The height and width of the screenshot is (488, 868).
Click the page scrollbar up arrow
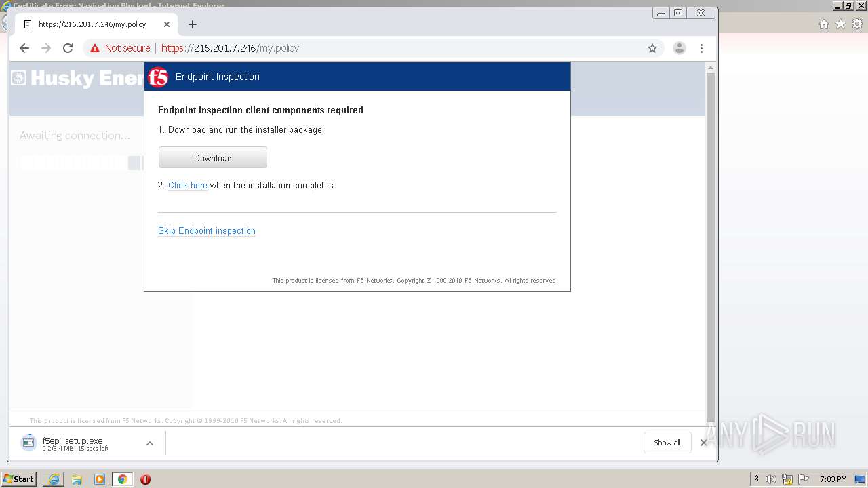point(711,68)
